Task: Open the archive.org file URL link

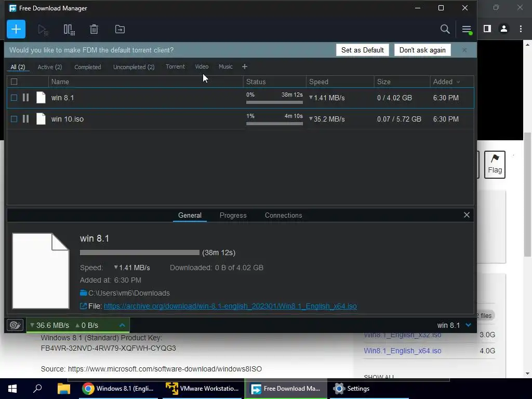Action: 230,306
